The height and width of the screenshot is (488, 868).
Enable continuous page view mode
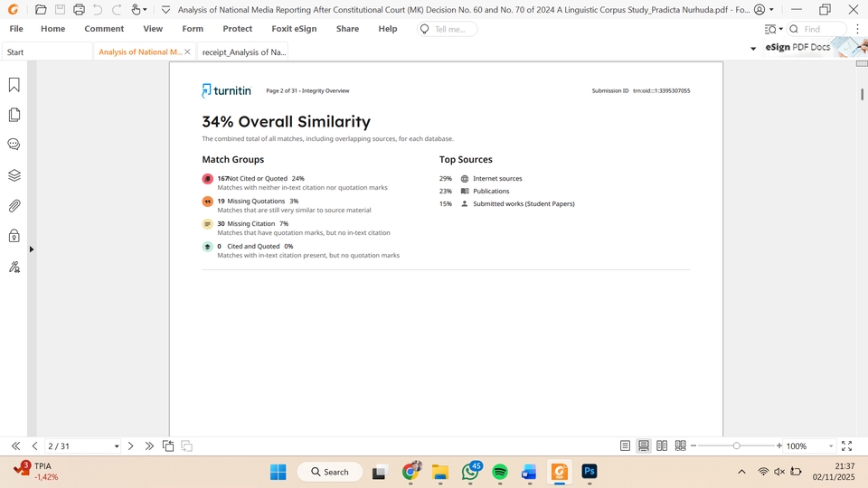[644, 446]
